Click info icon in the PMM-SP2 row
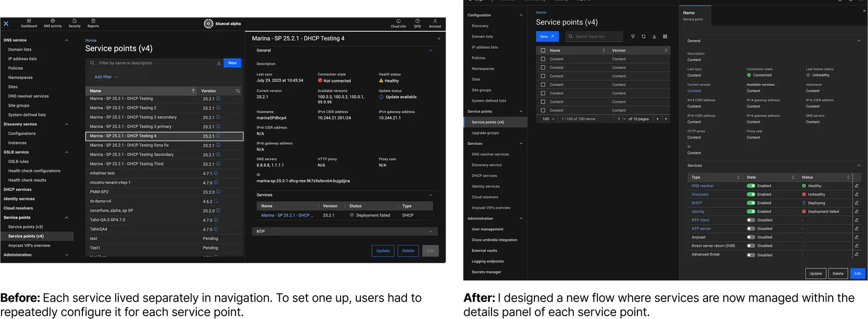Screen dimensions: 868x319 point(218,192)
